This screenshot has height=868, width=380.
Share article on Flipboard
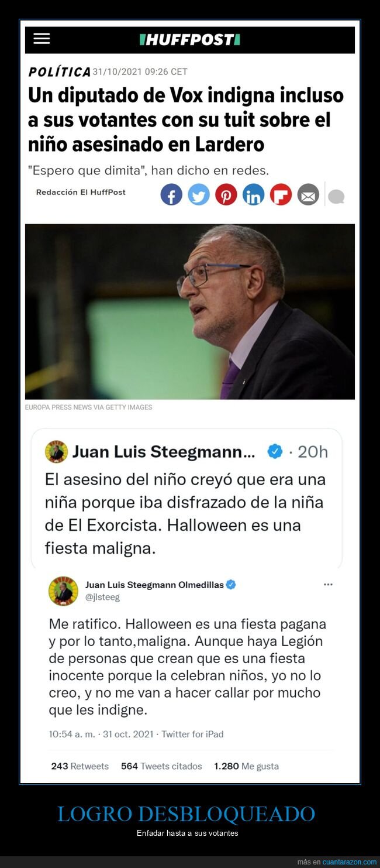(x=281, y=194)
